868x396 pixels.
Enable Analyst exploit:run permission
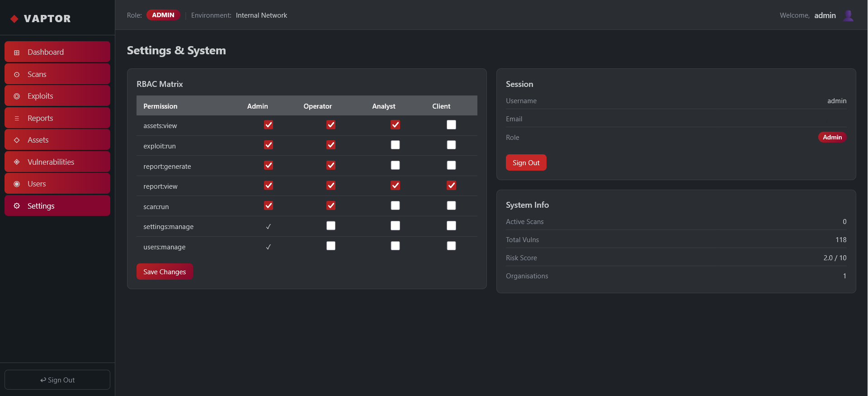click(x=395, y=145)
